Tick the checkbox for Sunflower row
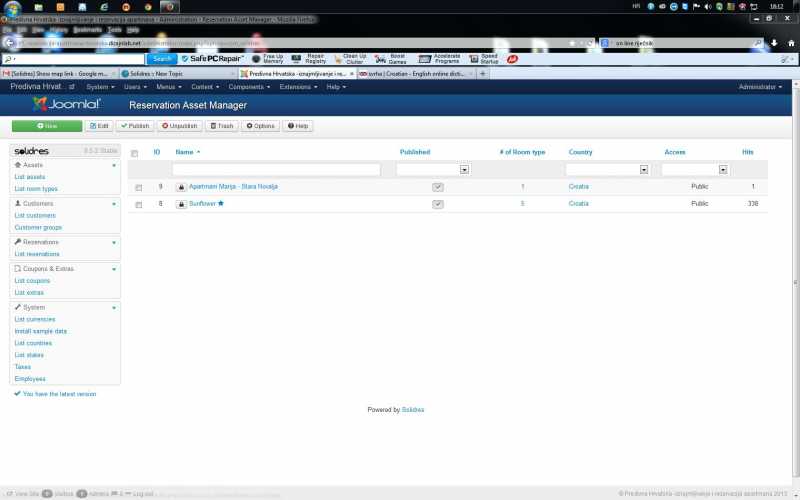The width and height of the screenshot is (800, 500). (139, 204)
